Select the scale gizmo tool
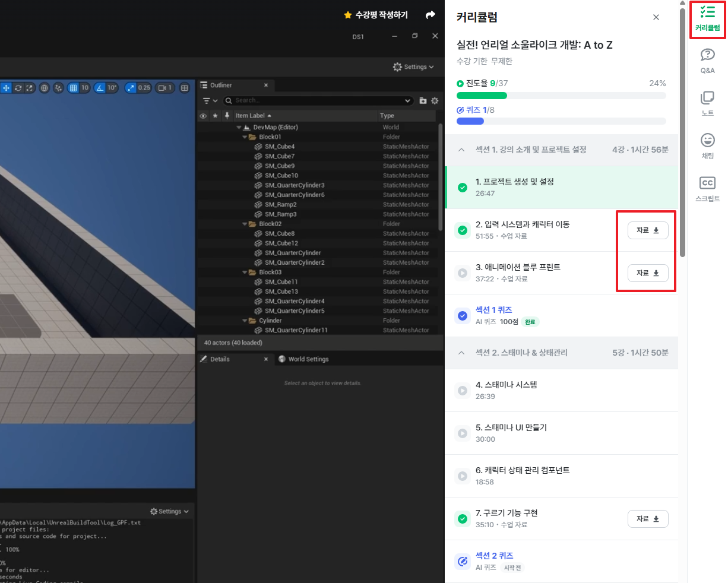 coord(30,88)
